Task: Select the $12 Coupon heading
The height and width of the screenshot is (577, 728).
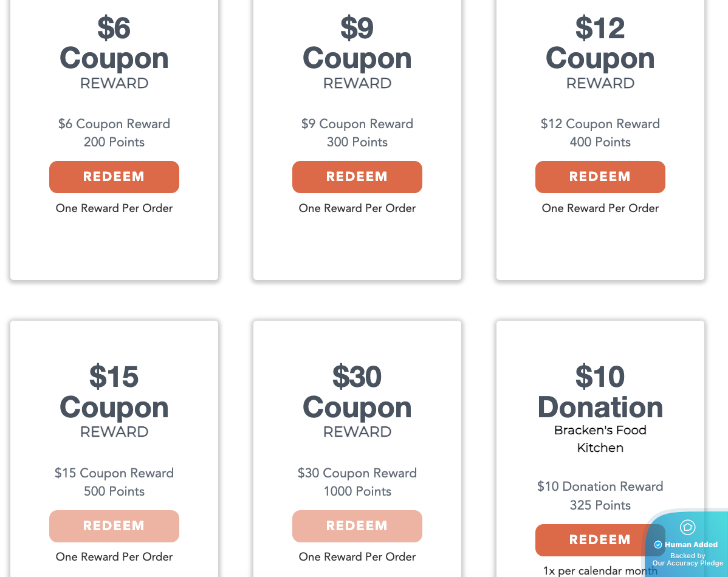Action: pos(600,43)
